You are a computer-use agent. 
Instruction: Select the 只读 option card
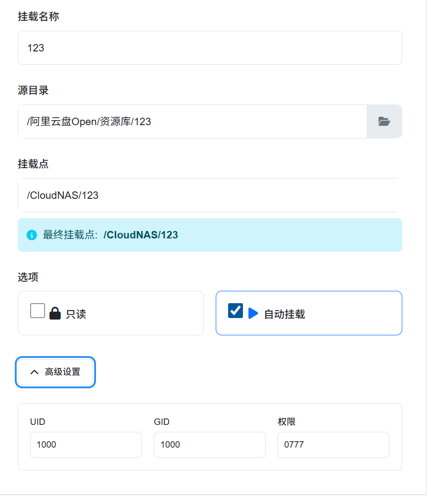[x=111, y=313]
